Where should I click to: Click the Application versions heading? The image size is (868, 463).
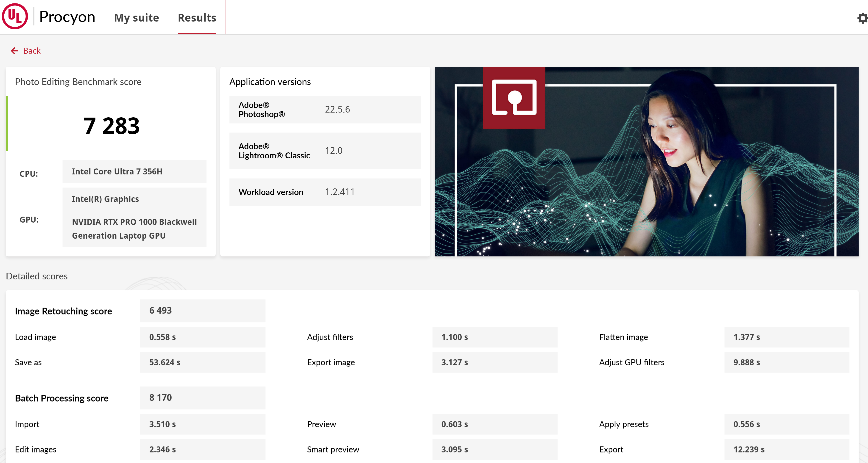[270, 82]
